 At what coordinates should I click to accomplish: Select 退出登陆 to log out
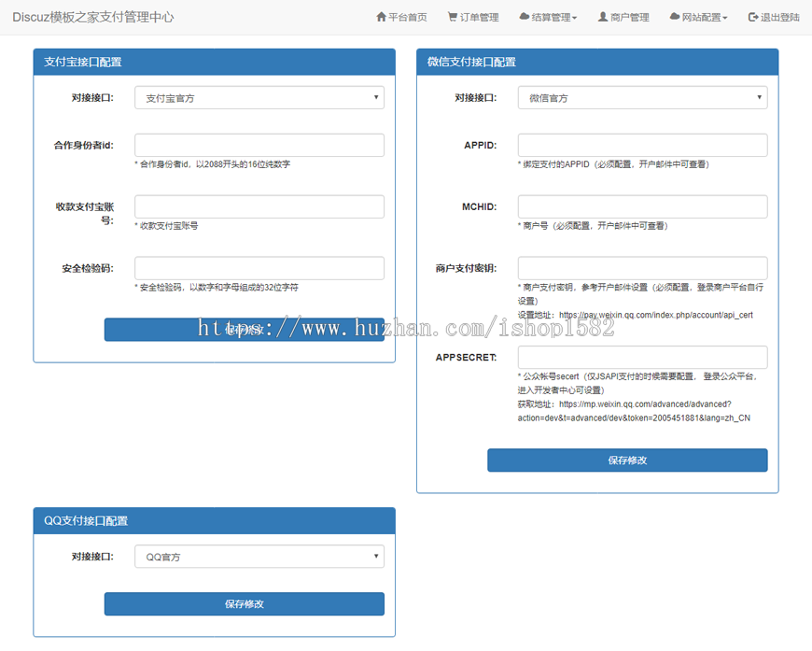tap(774, 17)
